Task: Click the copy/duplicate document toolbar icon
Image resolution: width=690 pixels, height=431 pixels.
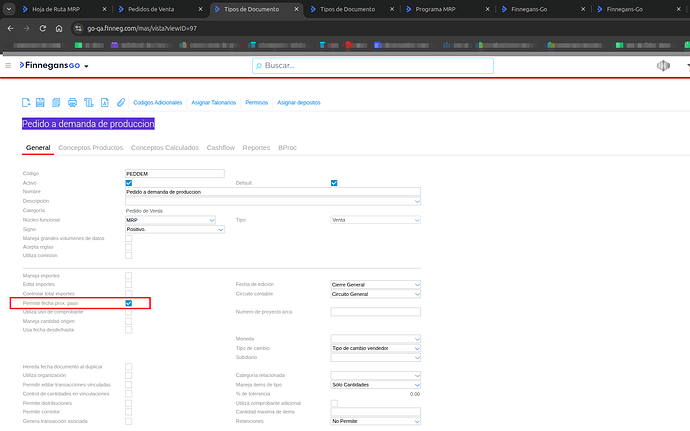Action: 56,103
